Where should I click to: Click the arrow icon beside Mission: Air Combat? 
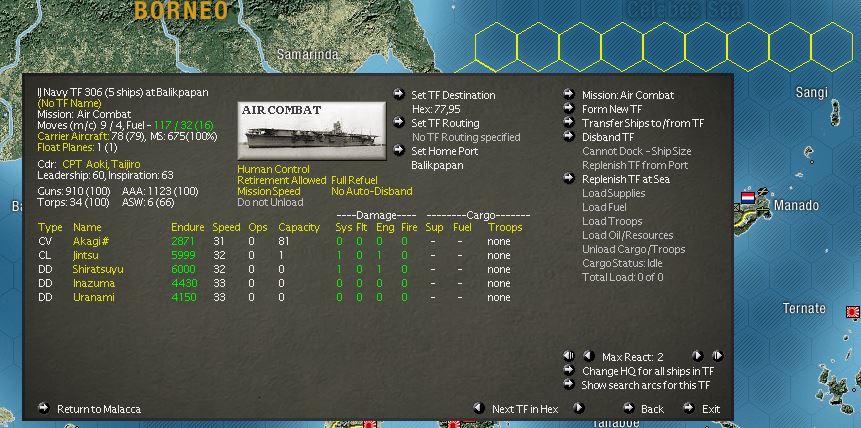click(569, 95)
